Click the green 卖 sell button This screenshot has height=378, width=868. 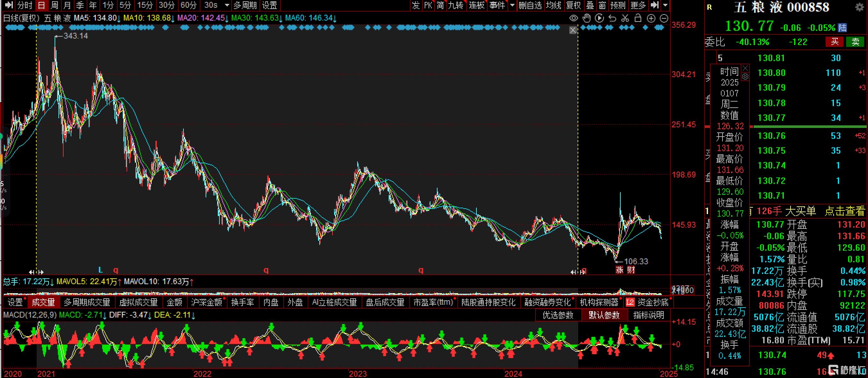(x=855, y=42)
